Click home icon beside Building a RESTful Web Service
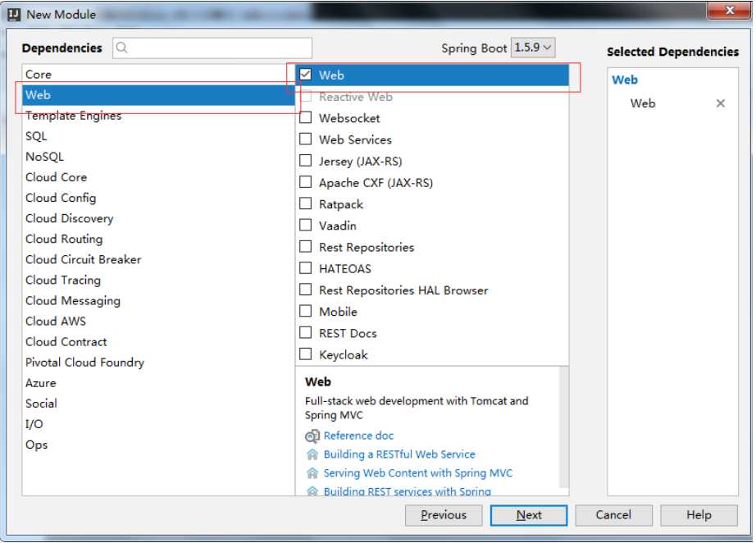 [312, 454]
